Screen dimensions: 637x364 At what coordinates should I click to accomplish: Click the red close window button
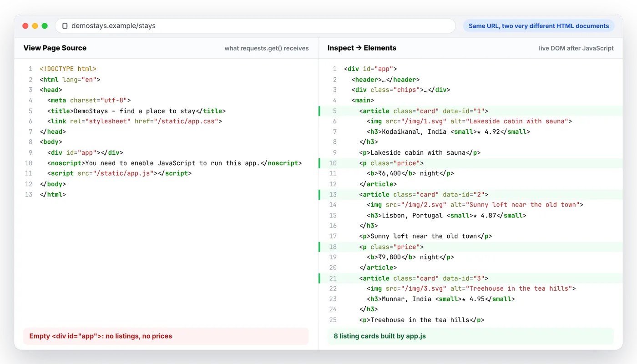click(25, 26)
